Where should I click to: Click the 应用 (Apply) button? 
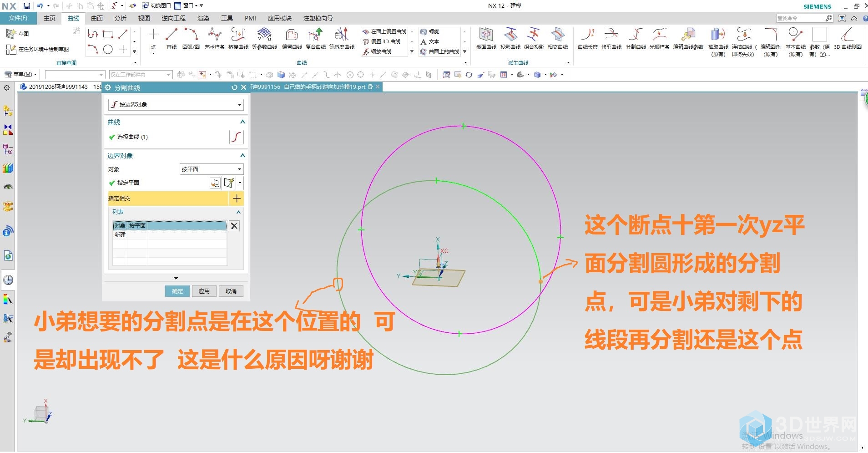[x=204, y=291]
